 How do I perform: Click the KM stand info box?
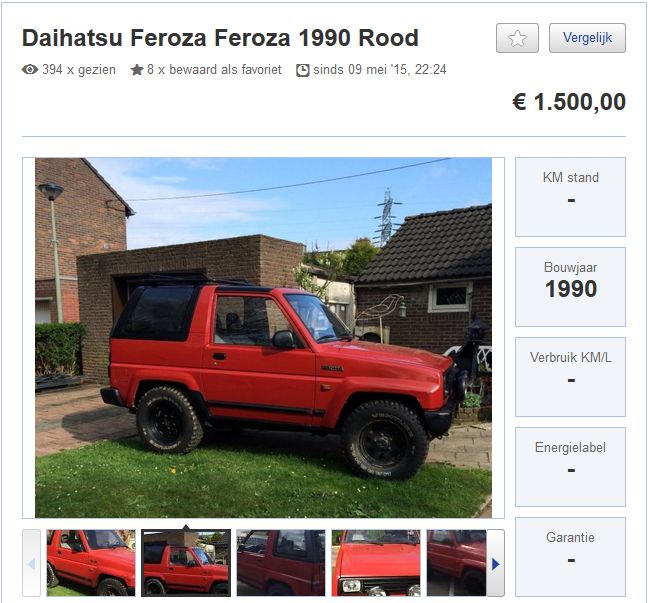pyautogui.click(x=570, y=197)
